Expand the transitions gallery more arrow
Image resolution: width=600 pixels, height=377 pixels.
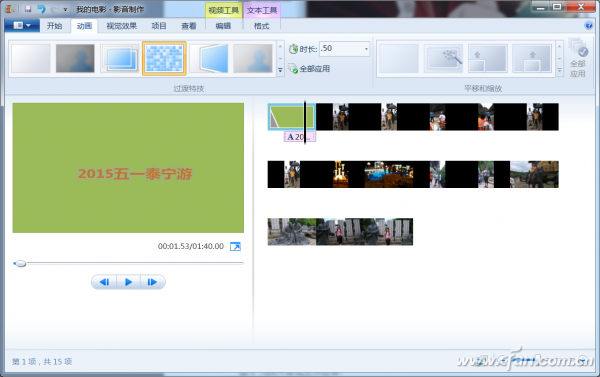pos(280,70)
